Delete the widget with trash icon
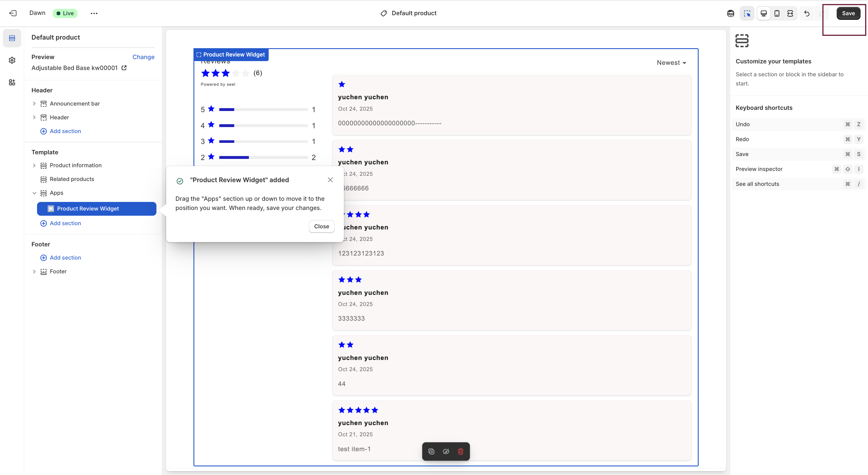The width and height of the screenshot is (868, 475). 460,451
